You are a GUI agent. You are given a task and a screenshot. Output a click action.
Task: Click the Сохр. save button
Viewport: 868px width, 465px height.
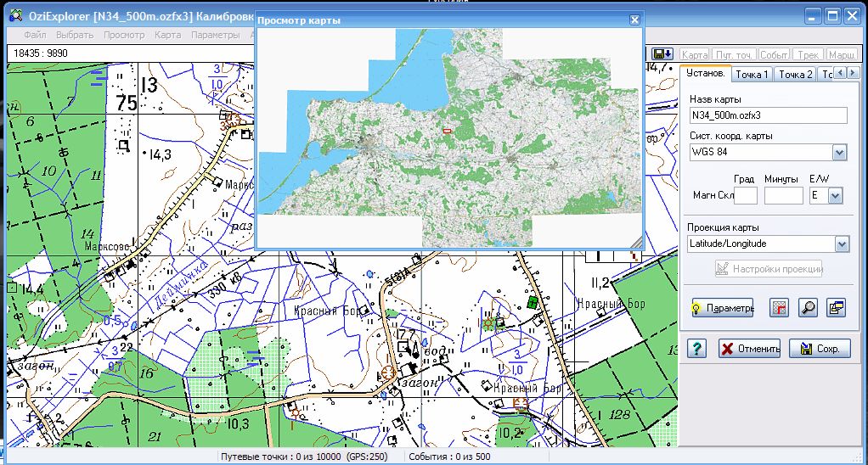pos(820,349)
